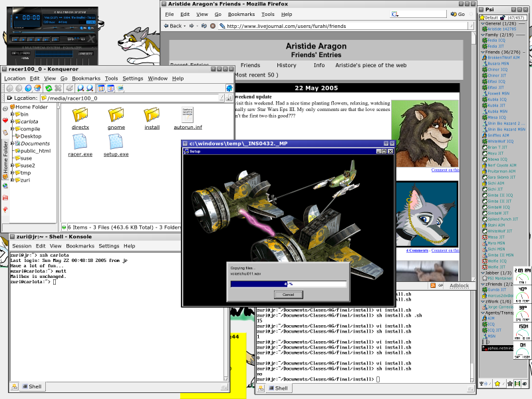Open the autorun.inf file icon
Screen dimensions: 532x399
pyautogui.click(x=187, y=114)
